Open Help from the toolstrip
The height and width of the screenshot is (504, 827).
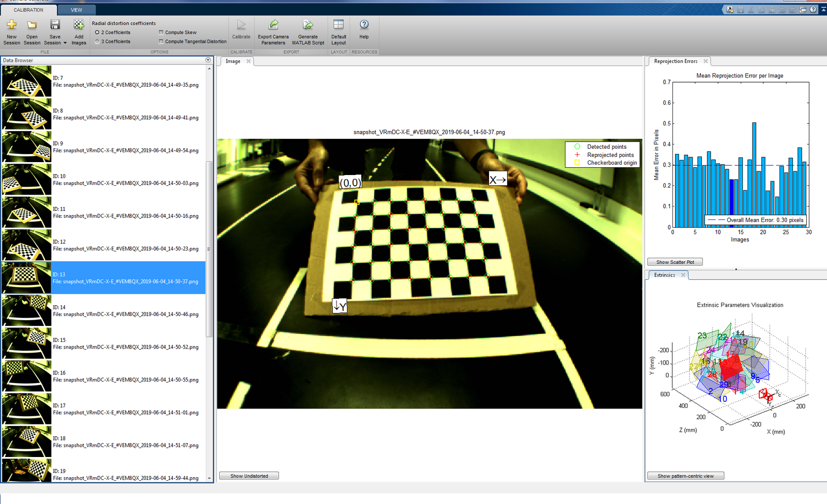point(364,25)
